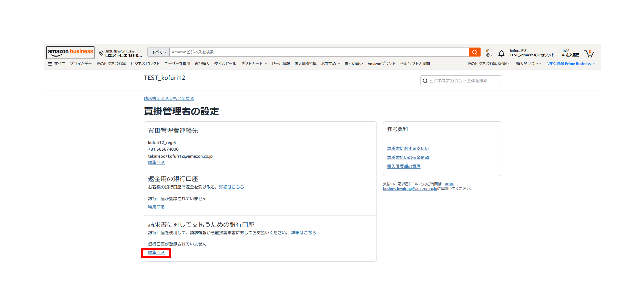Viewport: 644px width, 307px height.
Task: Expand the TEST_kofuri12 のアカウント dropdown
Action: click(533, 55)
